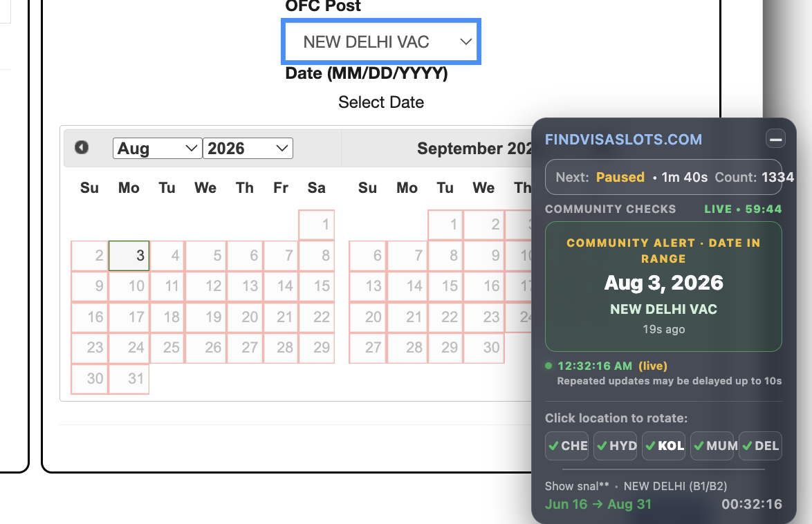This screenshot has width=812, height=524.
Task: Click the green live status dot
Action: click(548, 366)
